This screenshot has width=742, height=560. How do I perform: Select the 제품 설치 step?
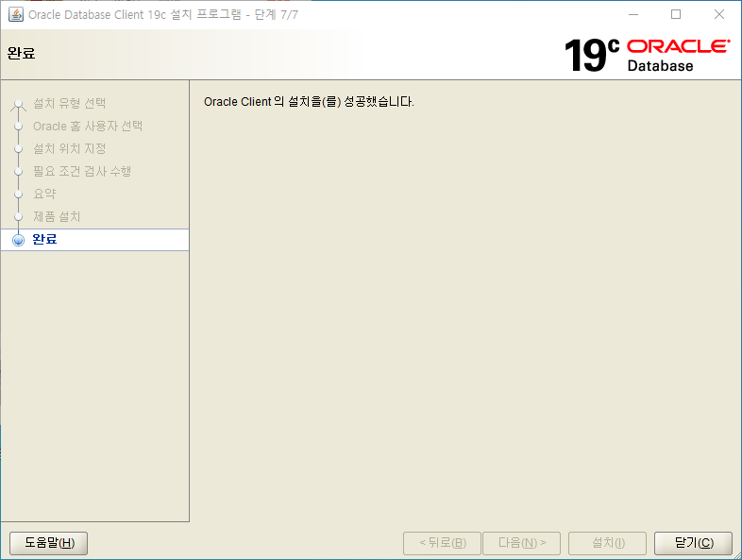click(x=57, y=217)
